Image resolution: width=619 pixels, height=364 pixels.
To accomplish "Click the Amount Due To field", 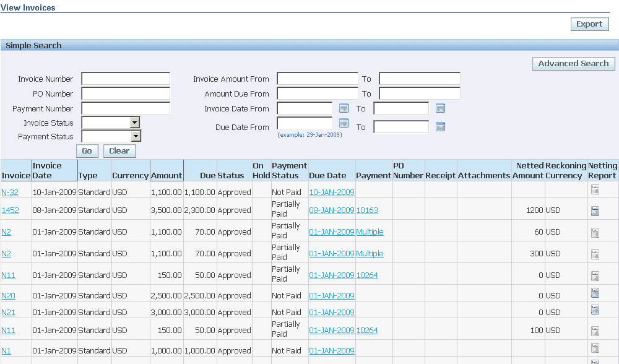I will (420, 93).
